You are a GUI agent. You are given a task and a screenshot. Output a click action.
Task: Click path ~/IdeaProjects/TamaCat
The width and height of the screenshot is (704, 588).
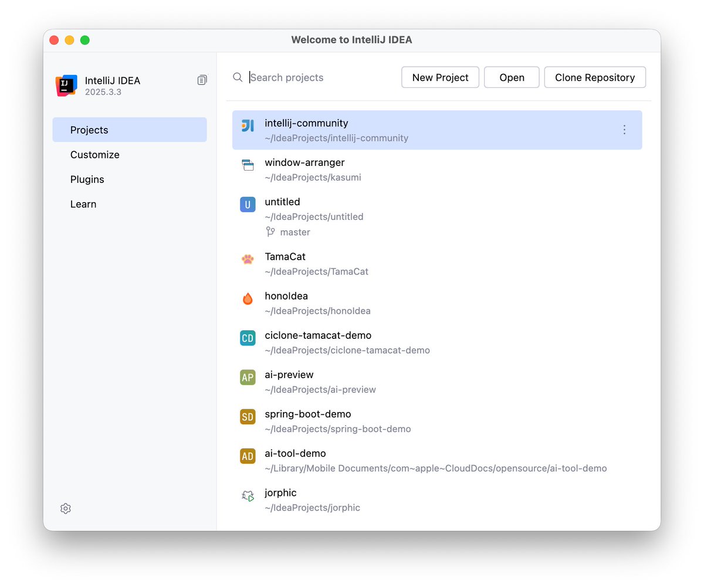coord(316,272)
